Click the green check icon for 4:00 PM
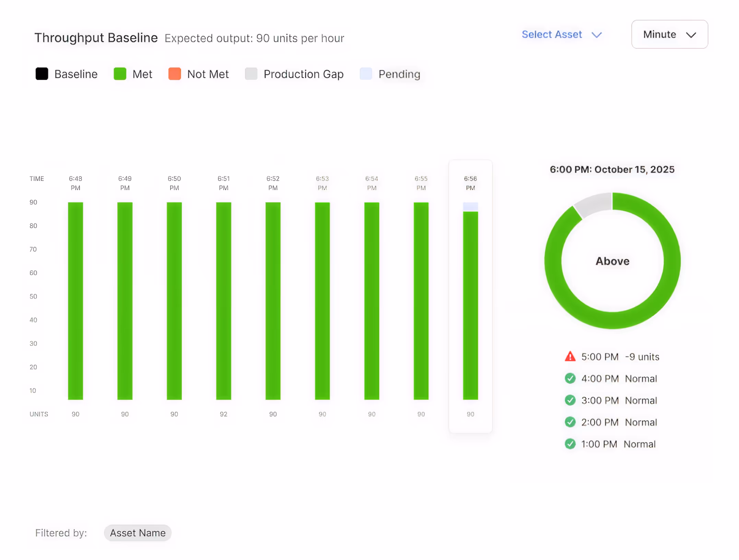Image resolution: width=739 pixels, height=560 pixels. pyautogui.click(x=570, y=378)
